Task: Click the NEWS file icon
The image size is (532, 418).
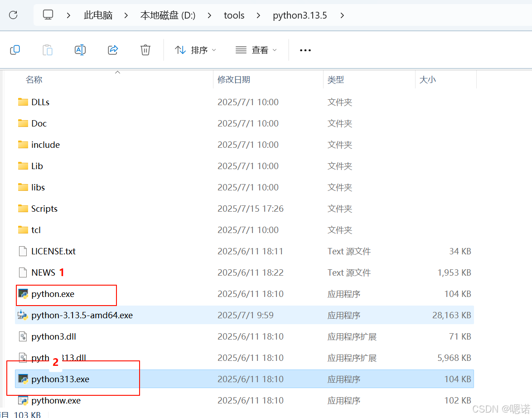Action: (23, 272)
